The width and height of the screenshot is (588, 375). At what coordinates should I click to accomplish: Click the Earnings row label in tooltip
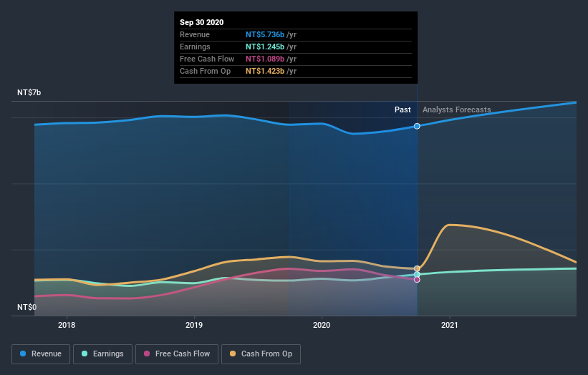[195, 47]
